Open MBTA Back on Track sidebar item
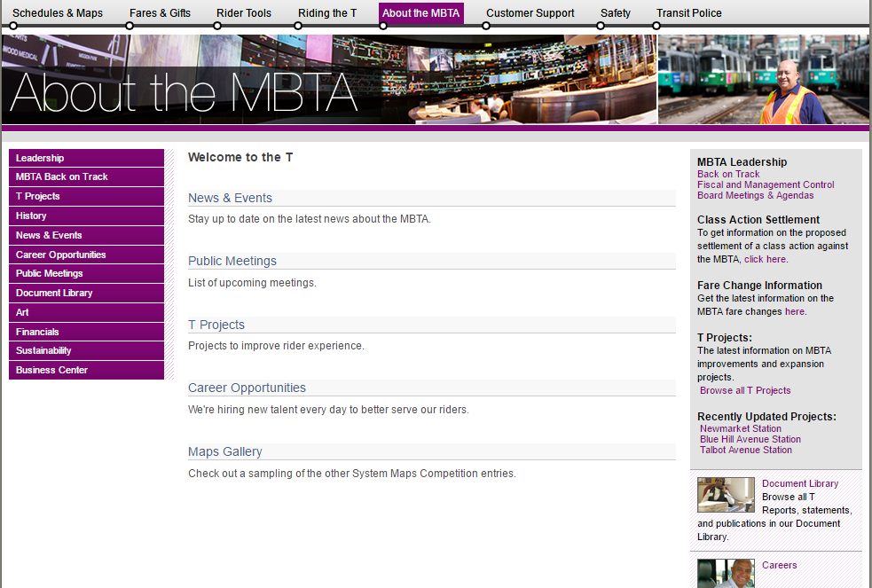Viewport: 872px width, 588px height. [x=86, y=176]
